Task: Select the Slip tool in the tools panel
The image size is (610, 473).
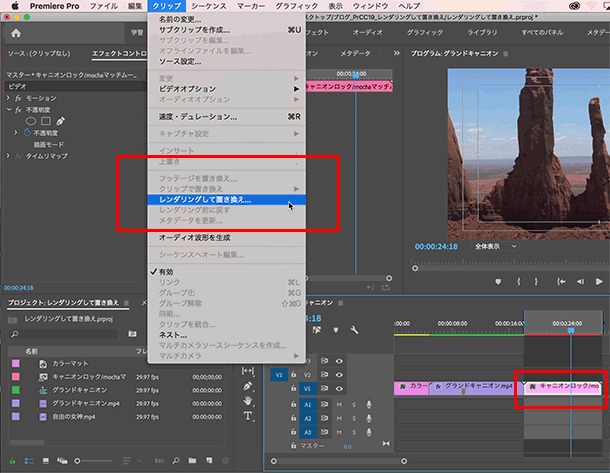Action: pyautogui.click(x=248, y=371)
